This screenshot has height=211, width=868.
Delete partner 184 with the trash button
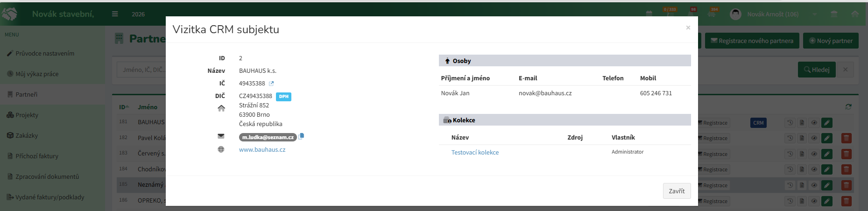[x=846, y=169]
